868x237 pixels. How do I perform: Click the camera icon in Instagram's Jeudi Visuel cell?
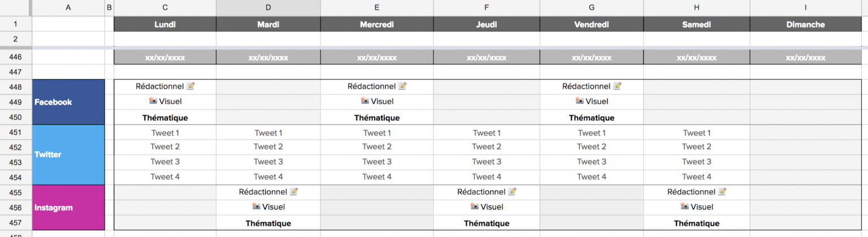[x=475, y=207]
